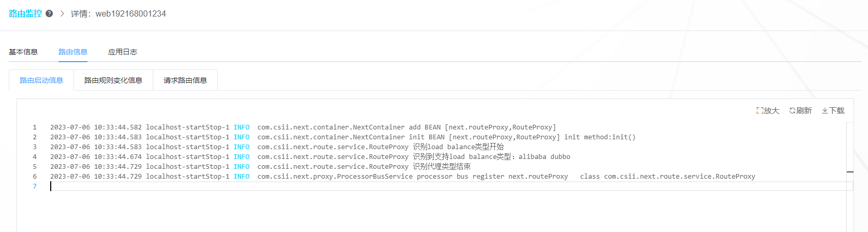Screen dimensions: 868x232
Task: Open the 请求路由信息 sub-tab
Action: (x=185, y=80)
